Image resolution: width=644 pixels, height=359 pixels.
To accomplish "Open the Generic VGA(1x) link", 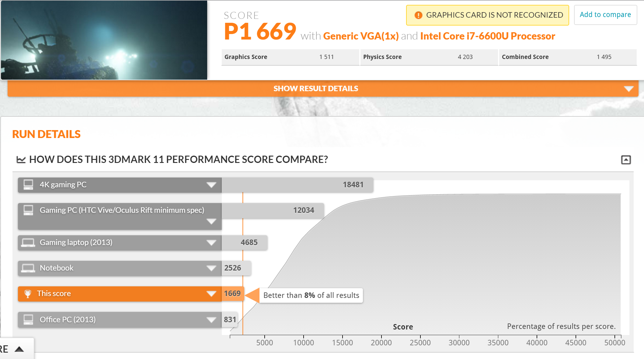I will coord(361,36).
